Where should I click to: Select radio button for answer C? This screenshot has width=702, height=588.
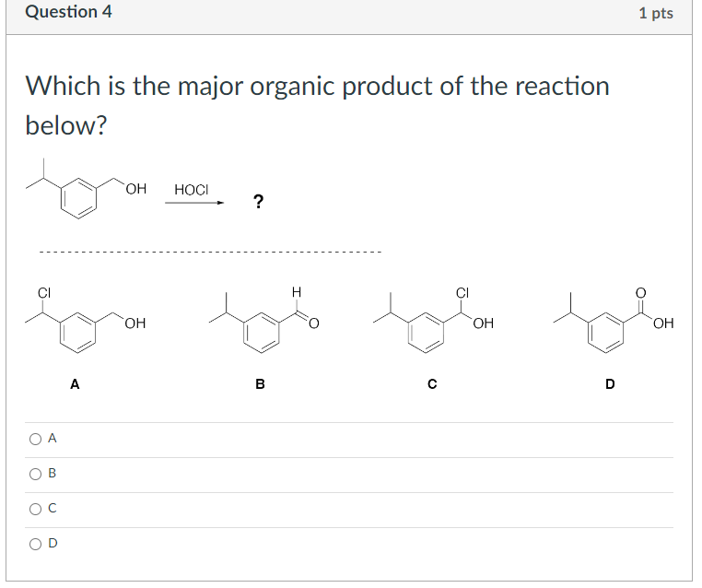point(35,509)
